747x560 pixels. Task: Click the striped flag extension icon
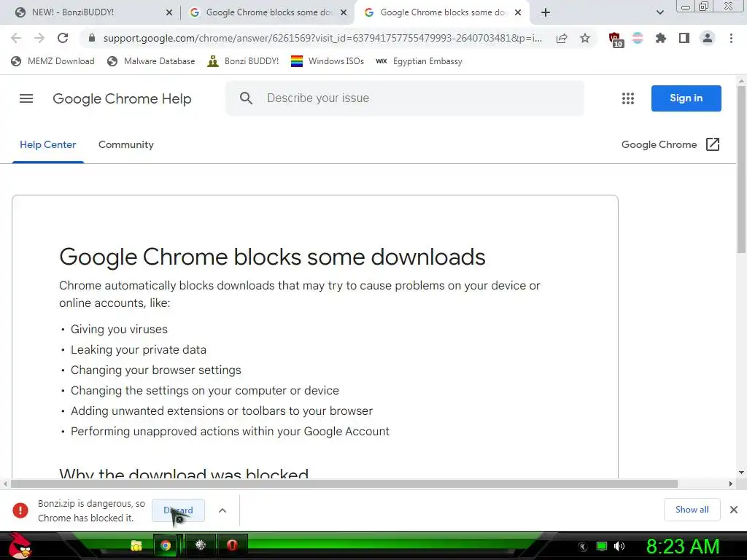click(x=638, y=38)
